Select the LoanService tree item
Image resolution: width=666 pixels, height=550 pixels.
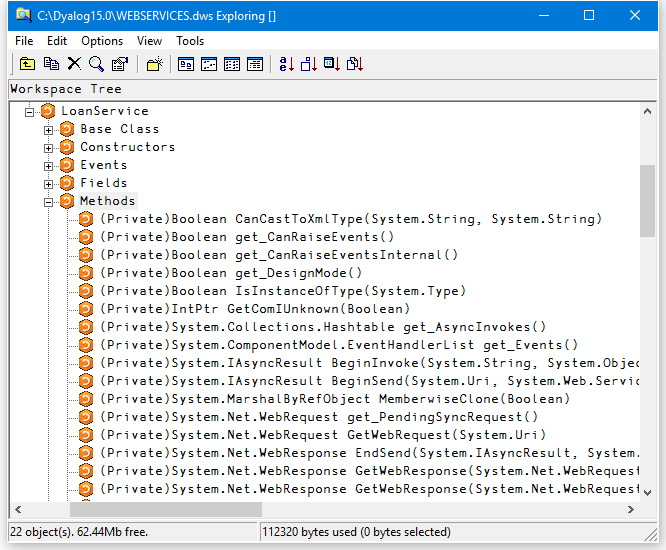(104, 111)
